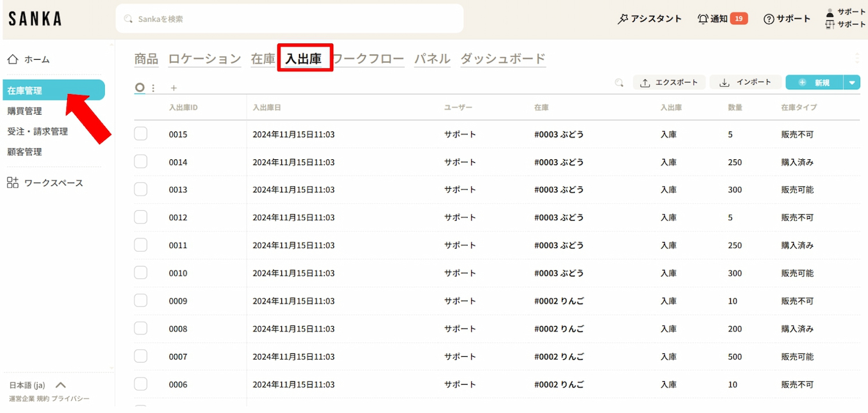Click the SANKA logo
868x413 pixels.
35,19
